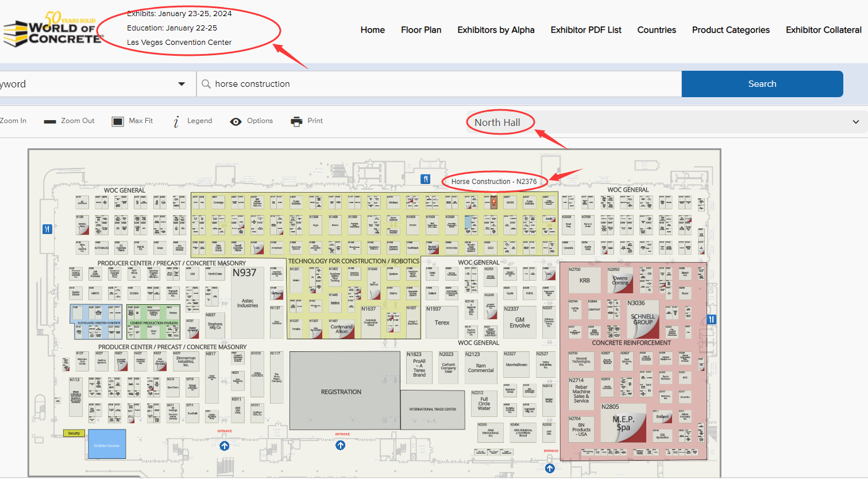The image size is (868, 479).
Task: Open the keyword search type dropdown
Action: tap(182, 84)
